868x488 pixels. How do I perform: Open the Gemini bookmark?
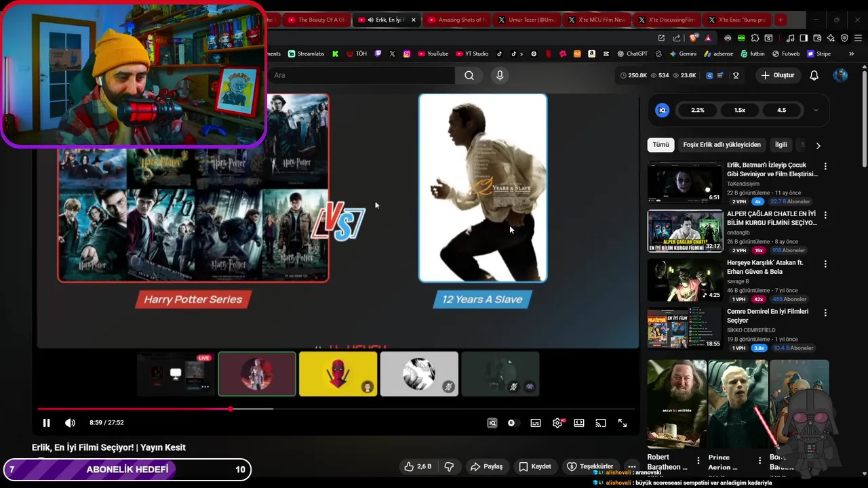(x=683, y=54)
